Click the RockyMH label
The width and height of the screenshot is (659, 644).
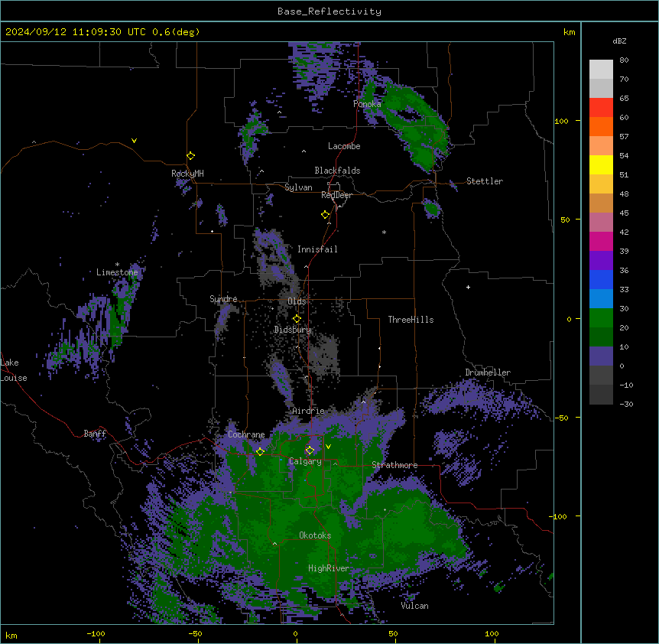pyautogui.click(x=187, y=174)
